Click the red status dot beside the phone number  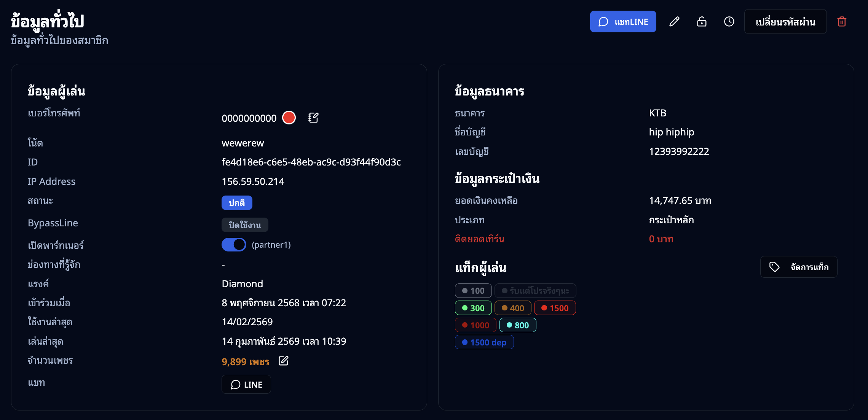click(289, 118)
